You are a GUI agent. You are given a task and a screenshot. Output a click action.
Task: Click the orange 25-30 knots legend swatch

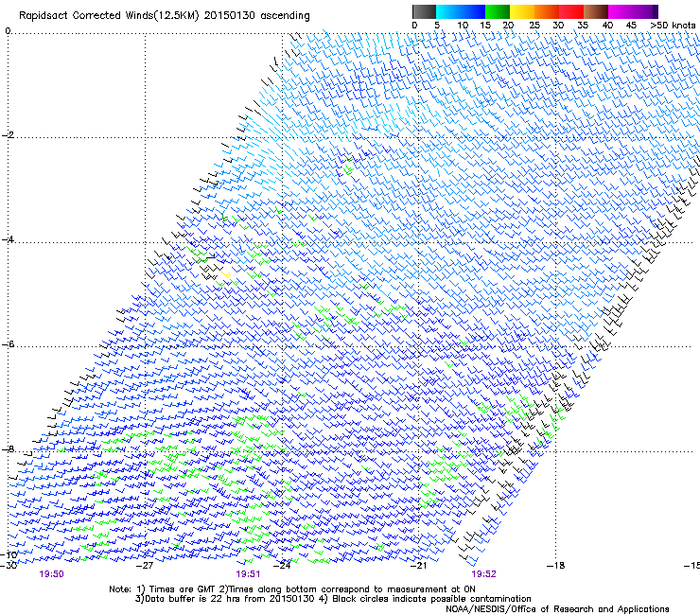tap(547, 11)
